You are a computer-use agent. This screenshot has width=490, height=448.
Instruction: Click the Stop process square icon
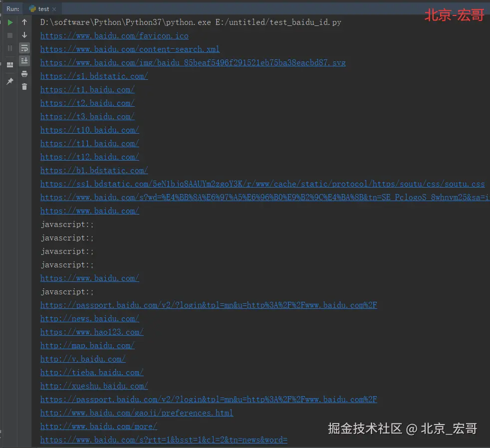tap(10, 35)
